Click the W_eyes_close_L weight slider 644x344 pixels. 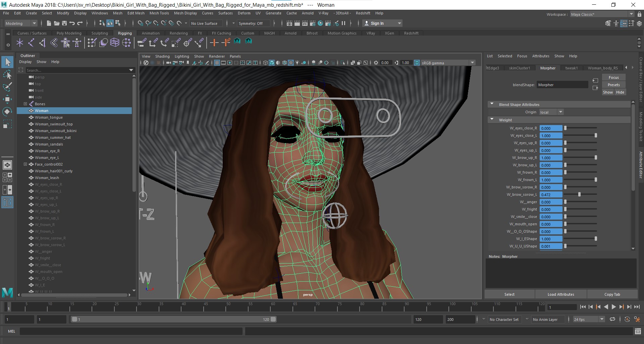coord(580,135)
